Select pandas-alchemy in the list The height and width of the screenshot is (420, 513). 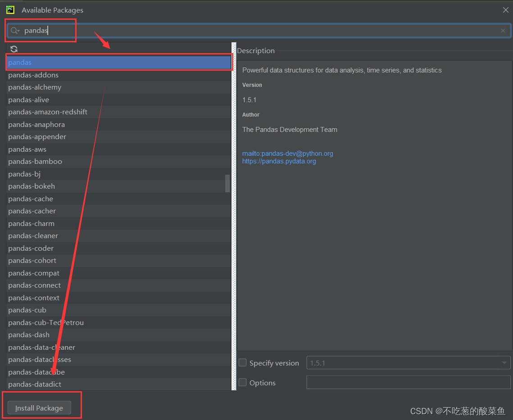coord(118,87)
